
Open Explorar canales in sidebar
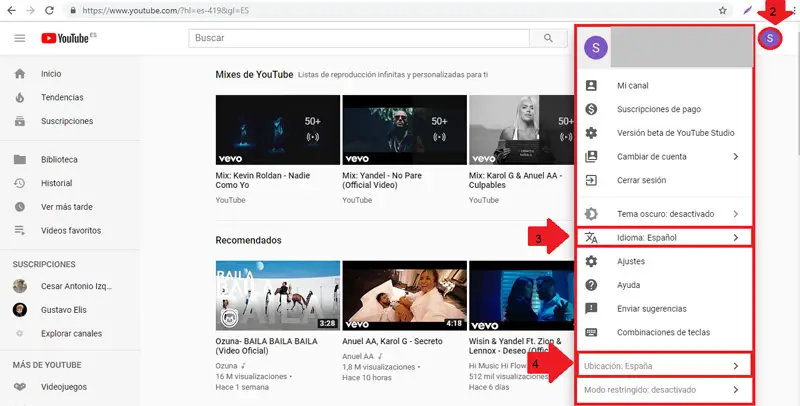(x=70, y=334)
